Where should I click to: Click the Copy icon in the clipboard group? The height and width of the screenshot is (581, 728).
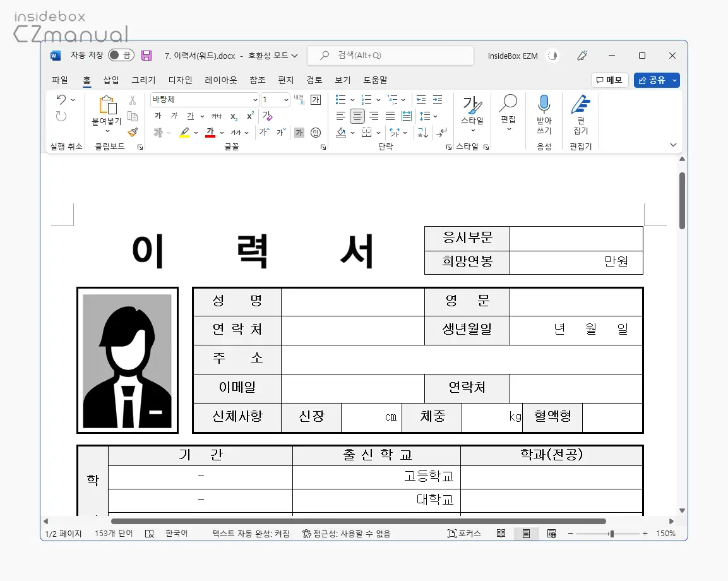[133, 116]
